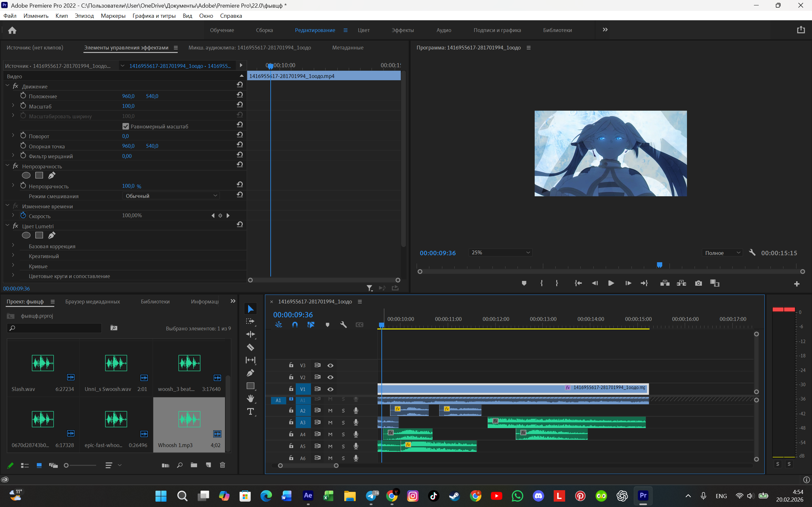Screen dimensions: 812x507
Task: Open the 25% zoom level dropdown
Action: (x=500, y=252)
